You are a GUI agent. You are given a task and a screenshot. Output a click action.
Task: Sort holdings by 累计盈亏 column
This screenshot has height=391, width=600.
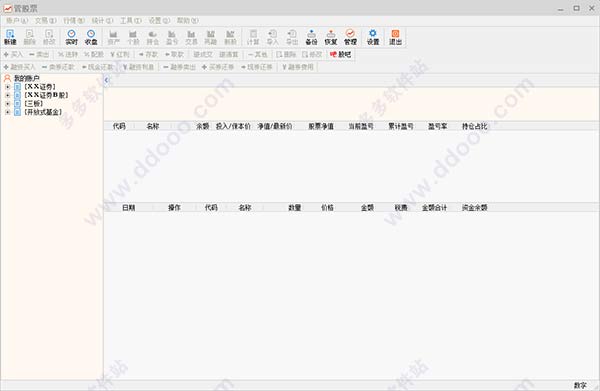(400, 126)
